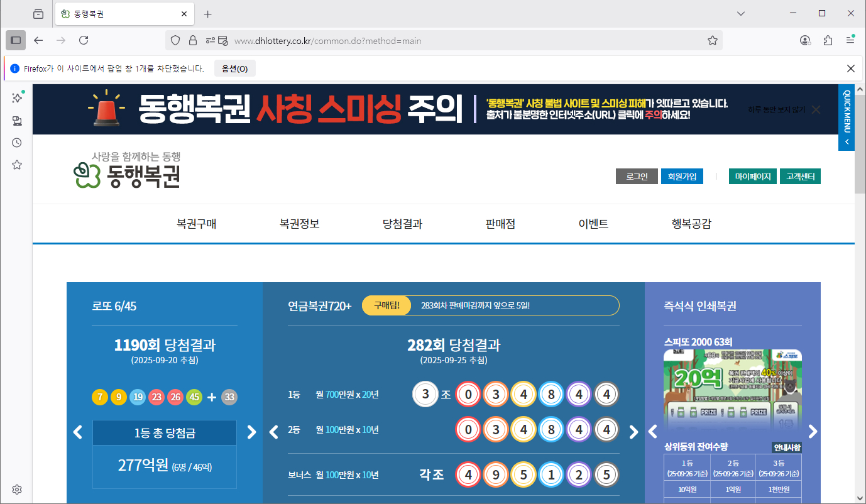Show next instant lottery with right arrow
Screen dimensions: 866x504
click(x=813, y=432)
